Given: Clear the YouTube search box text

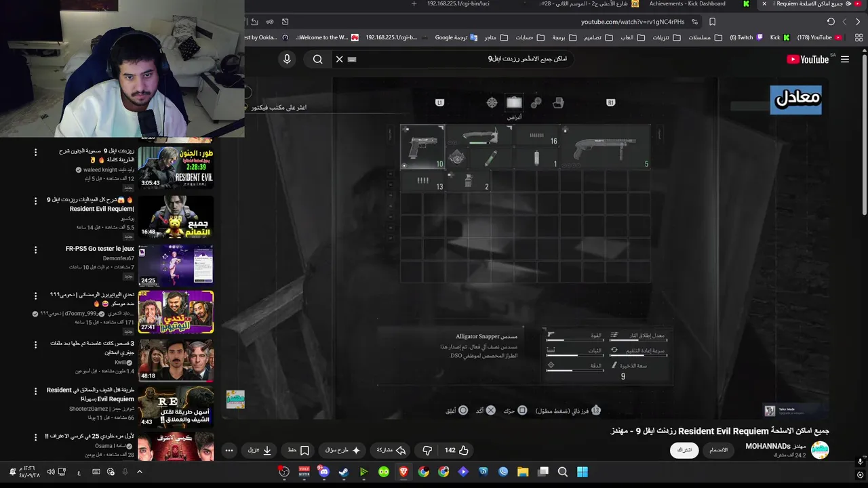Looking at the screenshot, I should tap(340, 59).
